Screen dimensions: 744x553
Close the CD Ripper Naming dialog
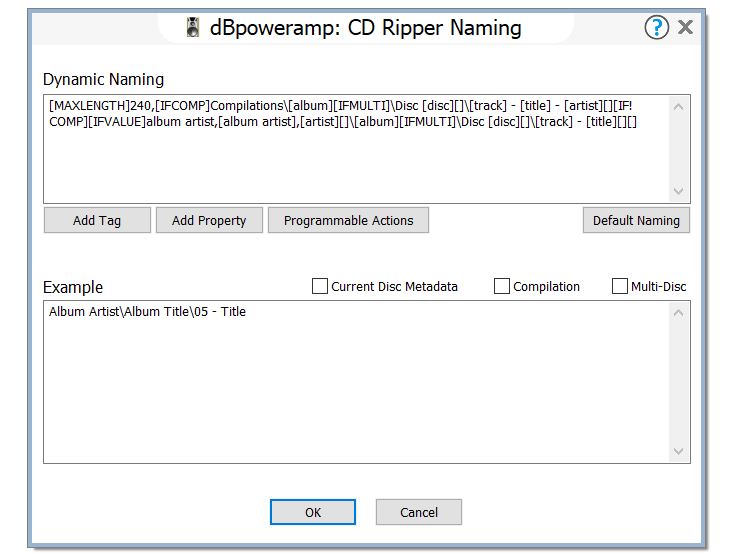point(686,28)
